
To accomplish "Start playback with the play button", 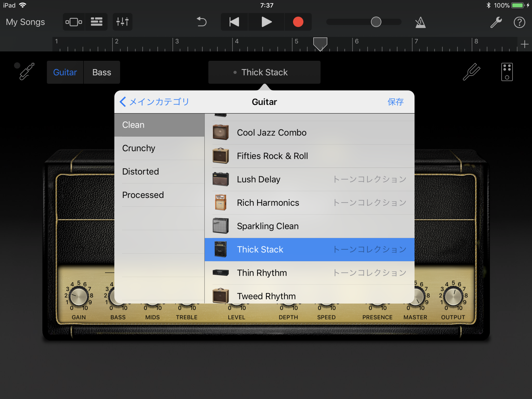I will 266,22.
